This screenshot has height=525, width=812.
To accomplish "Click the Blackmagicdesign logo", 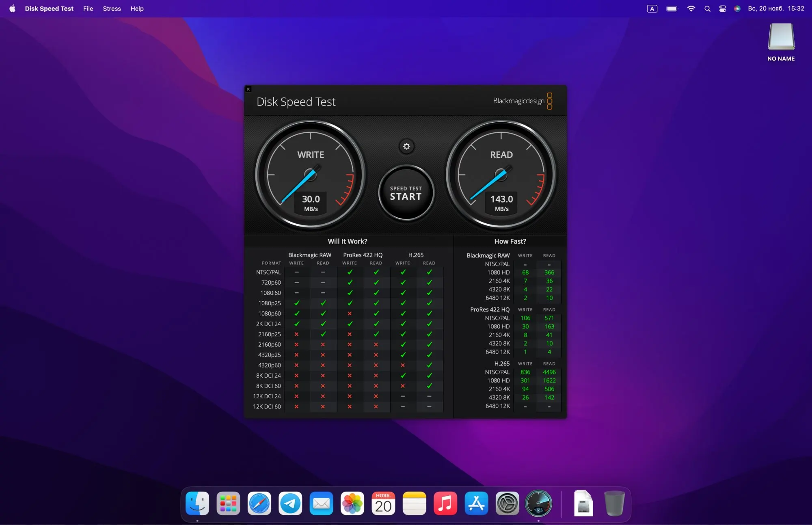I will click(522, 101).
